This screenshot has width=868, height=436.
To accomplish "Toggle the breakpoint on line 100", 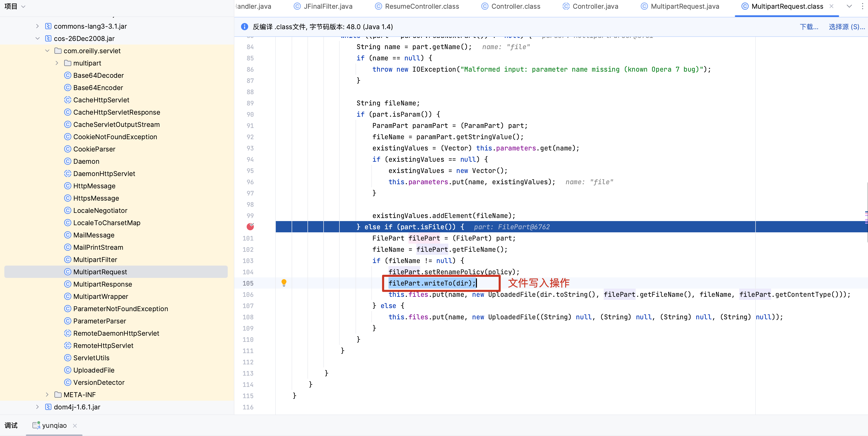I will [250, 227].
